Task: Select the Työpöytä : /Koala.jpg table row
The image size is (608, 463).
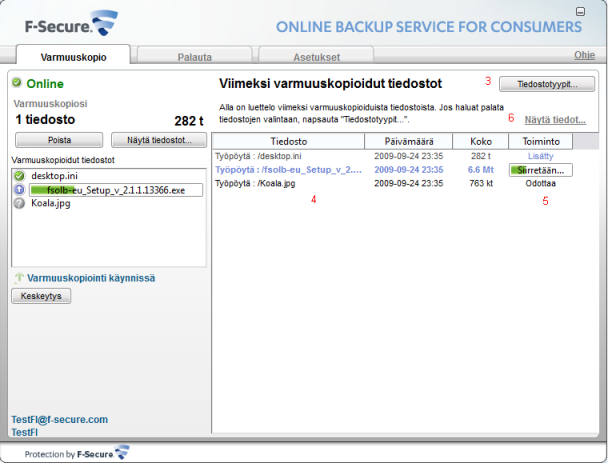Action: tap(394, 183)
